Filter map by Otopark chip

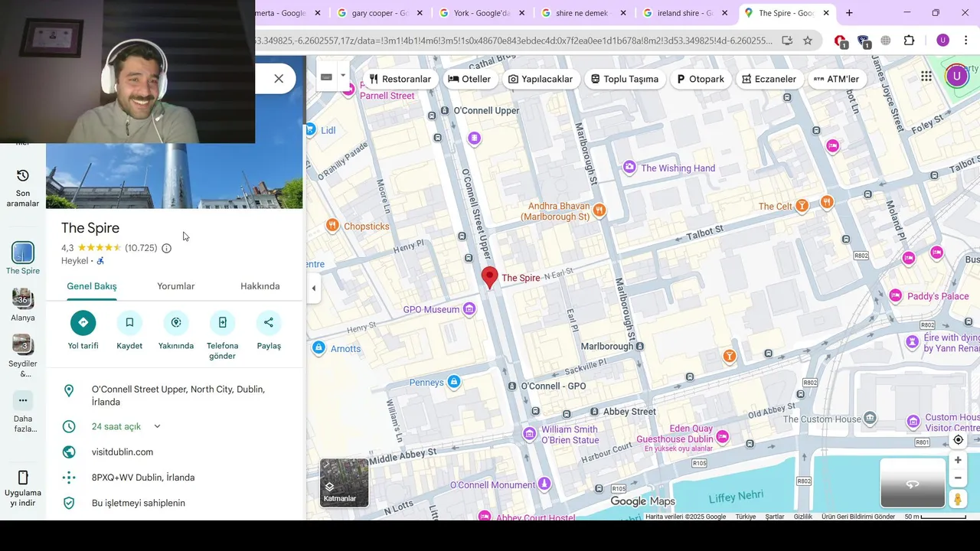[x=701, y=79]
